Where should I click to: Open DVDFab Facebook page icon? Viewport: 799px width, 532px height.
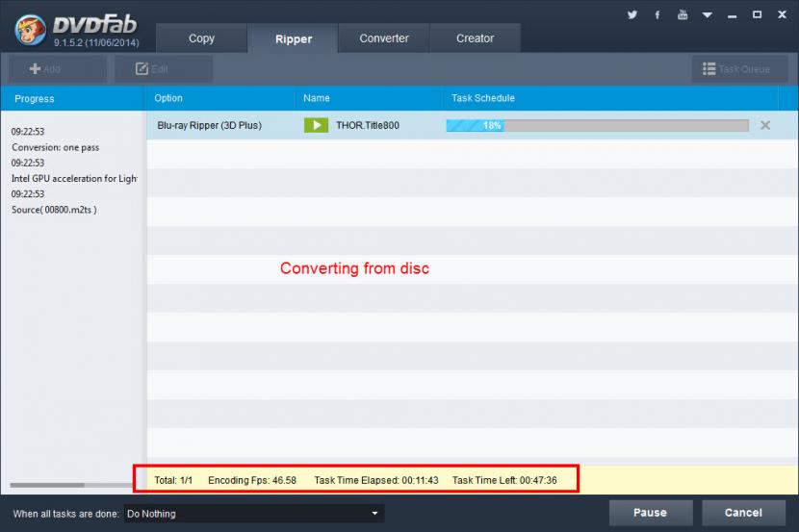[657, 14]
